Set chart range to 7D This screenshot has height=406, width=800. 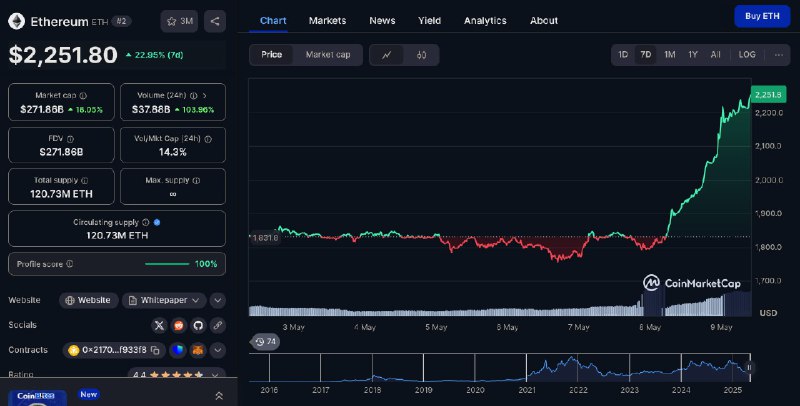coord(645,55)
